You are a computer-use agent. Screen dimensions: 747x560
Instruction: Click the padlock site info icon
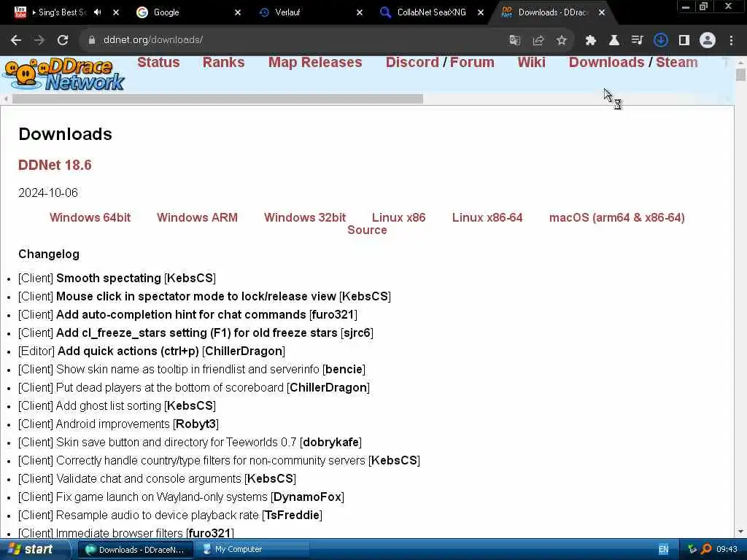[92, 41]
